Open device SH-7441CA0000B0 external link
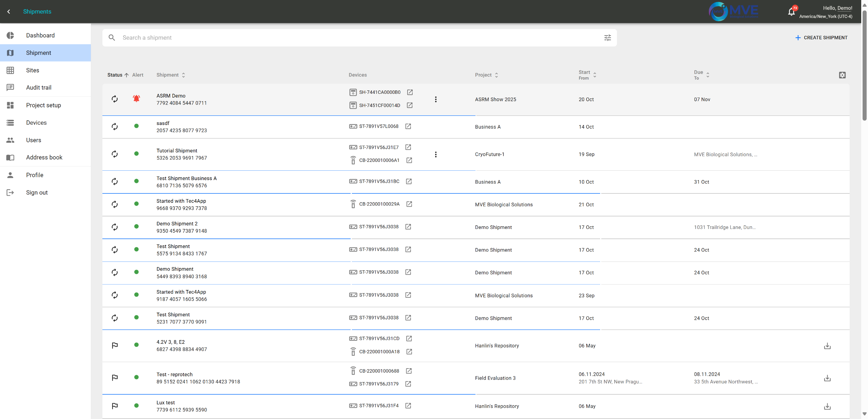868x419 pixels. [x=410, y=92]
